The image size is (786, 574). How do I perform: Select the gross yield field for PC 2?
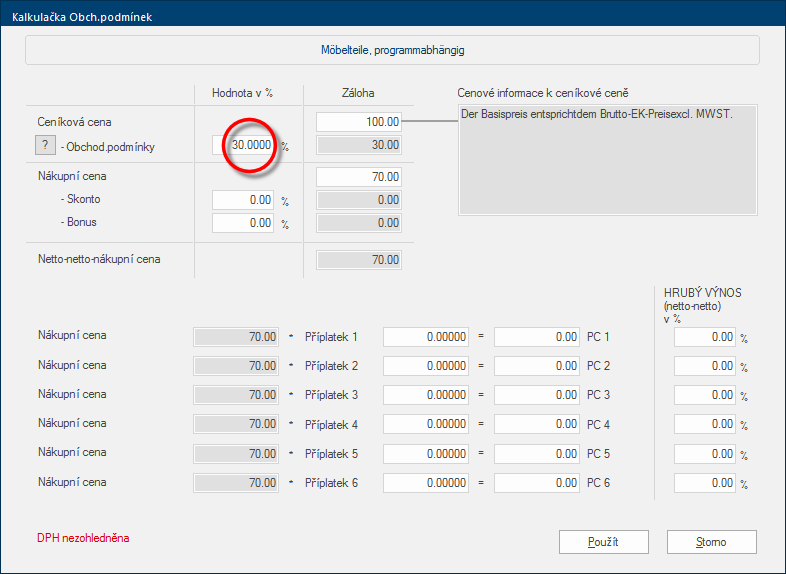(705, 366)
